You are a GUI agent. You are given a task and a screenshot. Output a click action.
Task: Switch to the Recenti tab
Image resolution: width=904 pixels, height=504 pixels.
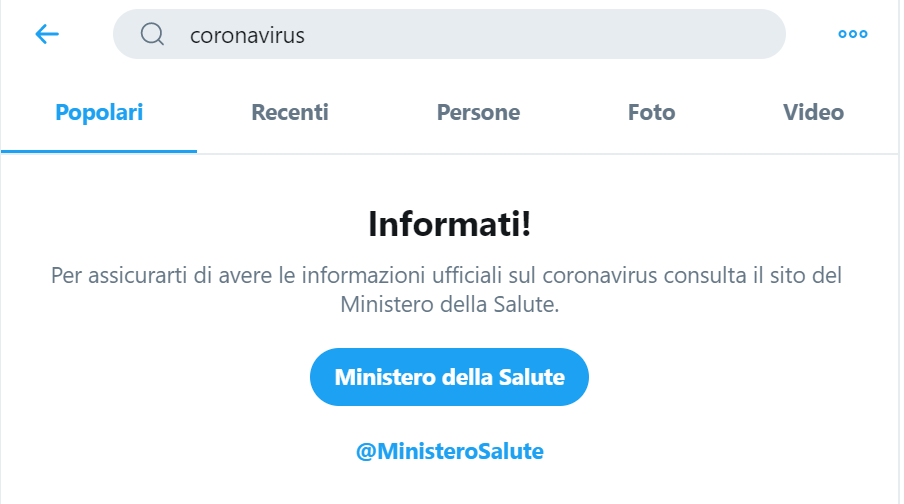(x=290, y=112)
